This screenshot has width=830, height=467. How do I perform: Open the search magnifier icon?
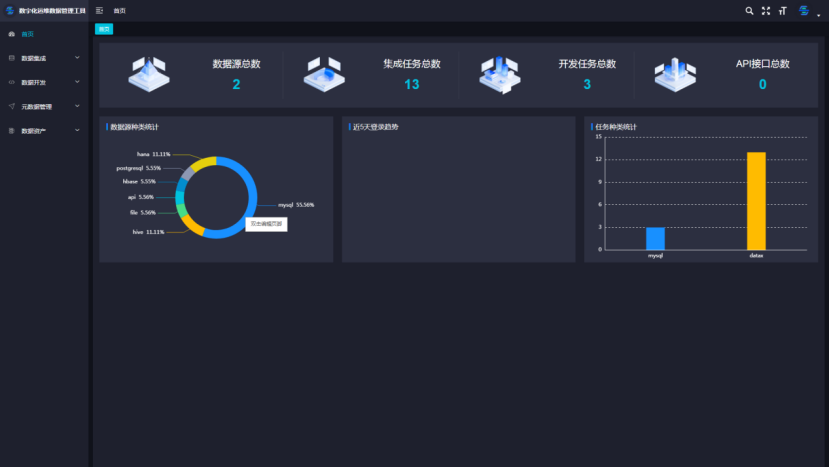(x=749, y=10)
